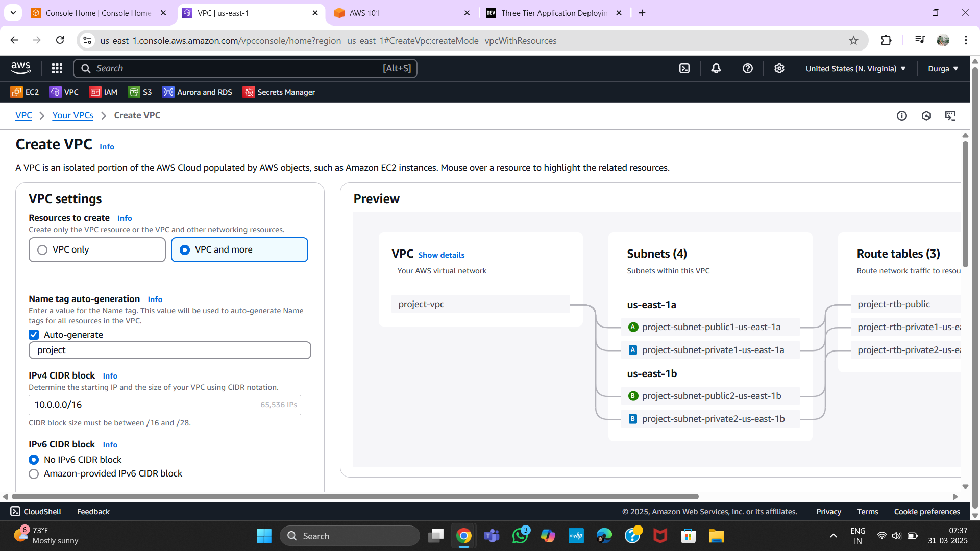Viewport: 980px width, 551px height.
Task: Open a new browser tab
Action: (642, 13)
